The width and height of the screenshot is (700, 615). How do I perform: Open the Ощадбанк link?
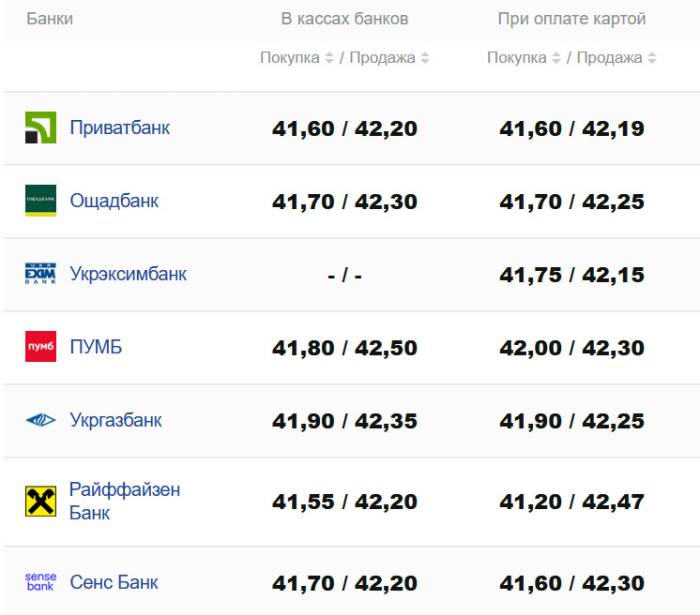(x=114, y=201)
